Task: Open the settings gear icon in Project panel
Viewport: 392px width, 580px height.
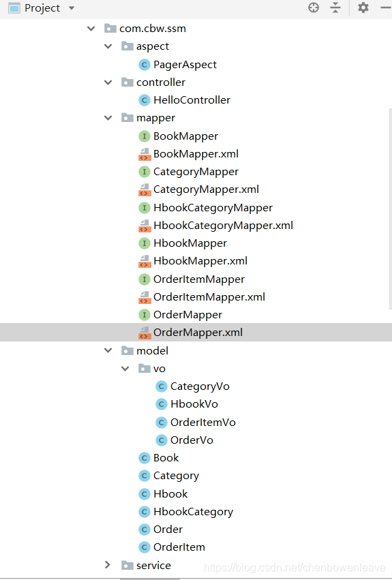Action: click(363, 7)
